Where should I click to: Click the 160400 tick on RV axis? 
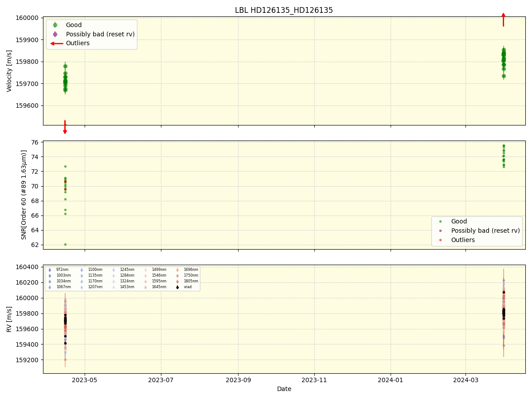click(26, 267)
